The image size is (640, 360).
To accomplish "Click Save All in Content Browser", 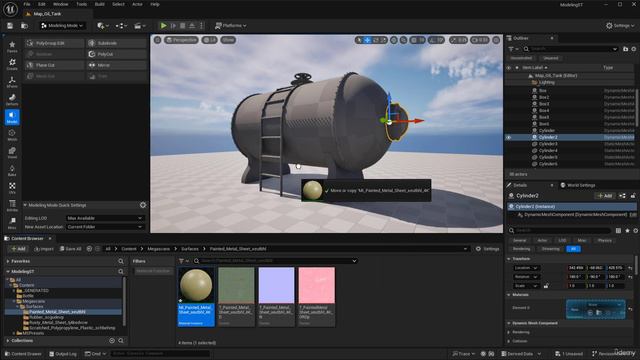I will pos(71,249).
